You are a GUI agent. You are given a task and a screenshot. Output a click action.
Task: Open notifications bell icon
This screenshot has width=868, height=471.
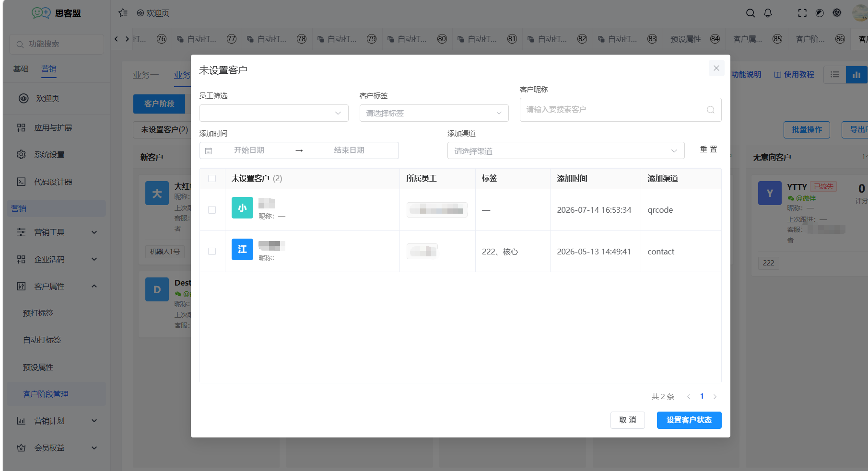[x=768, y=13]
